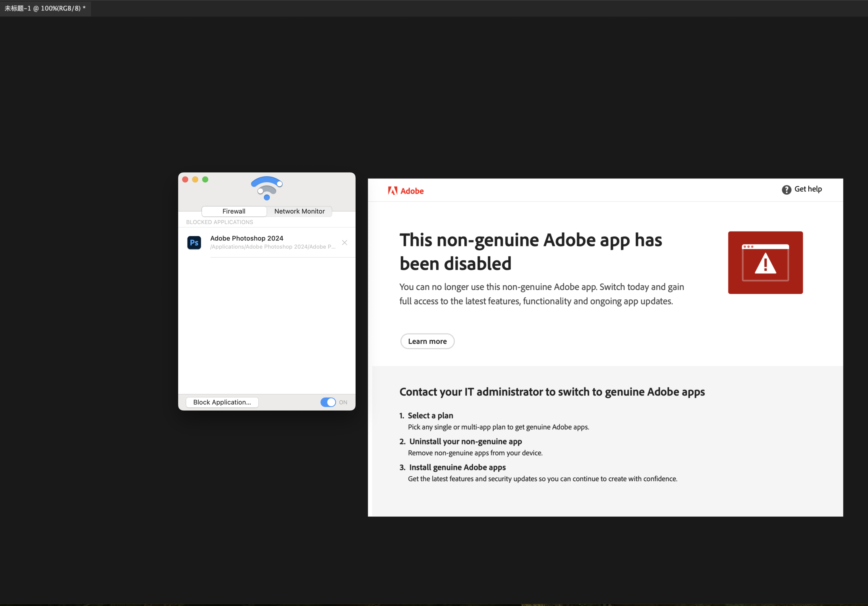
Task: Turn off the firewall ON switch
Action: 328,402
